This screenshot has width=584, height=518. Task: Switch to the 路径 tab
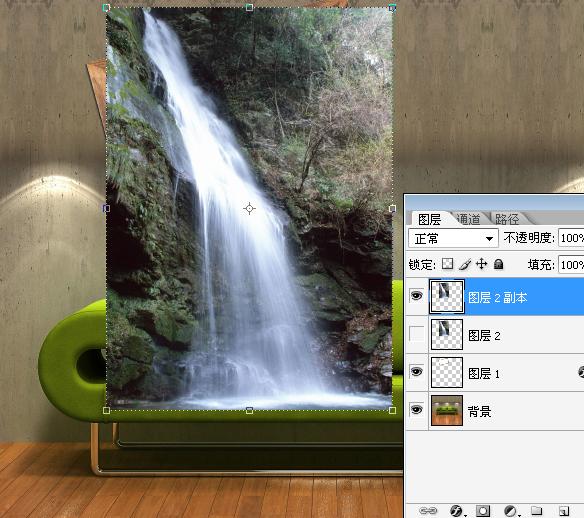pos(507,219)
